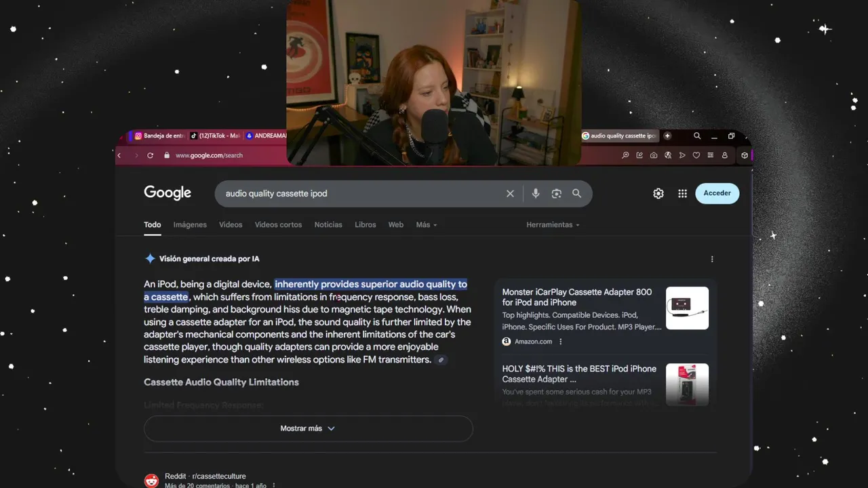Submit search with the magnifier icon

pos(576,193)
